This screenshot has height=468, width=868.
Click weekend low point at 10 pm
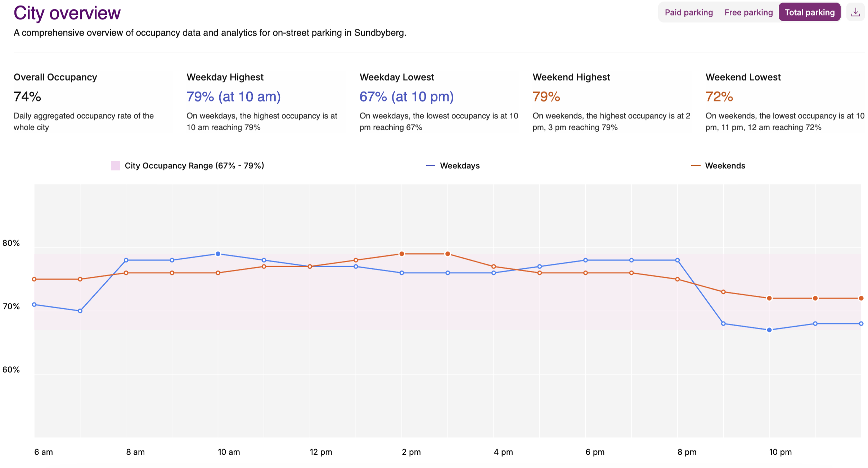tap(769, 298)
